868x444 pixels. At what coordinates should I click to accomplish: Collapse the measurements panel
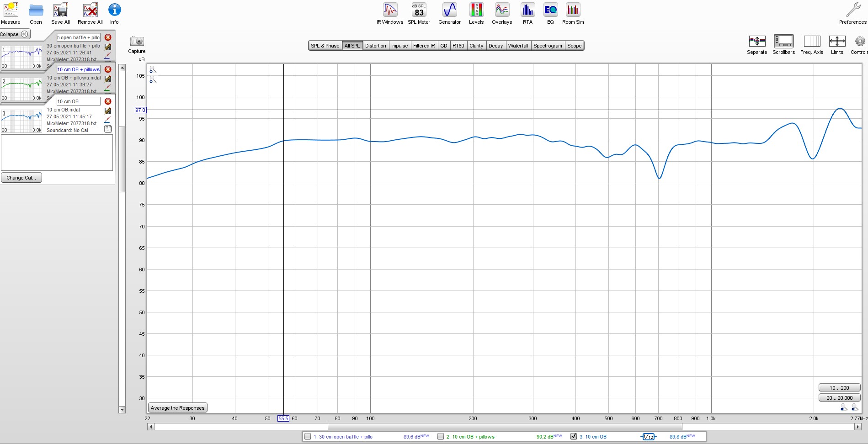click(15, 34)
